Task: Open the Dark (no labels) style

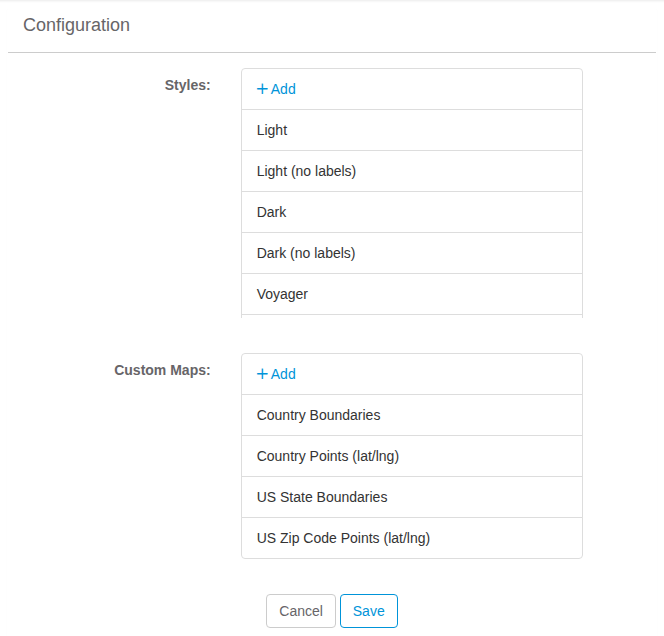Action: coord(412,253)
